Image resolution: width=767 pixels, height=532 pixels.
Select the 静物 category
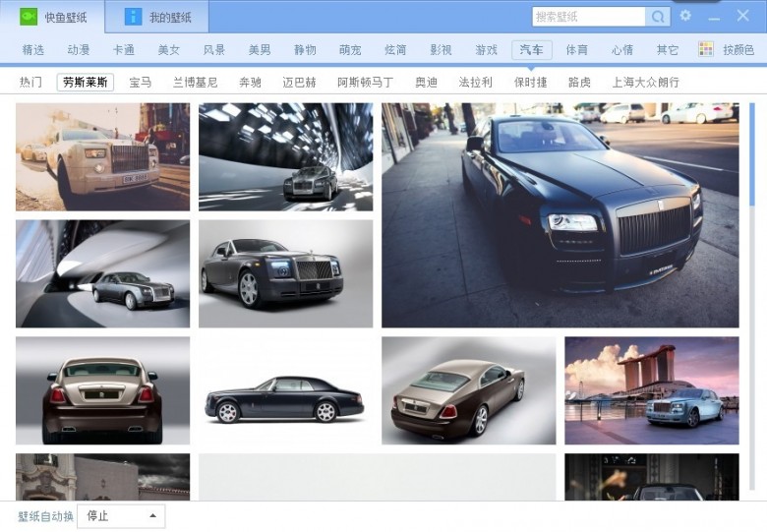pyautogui.click(x=305, y=50)
